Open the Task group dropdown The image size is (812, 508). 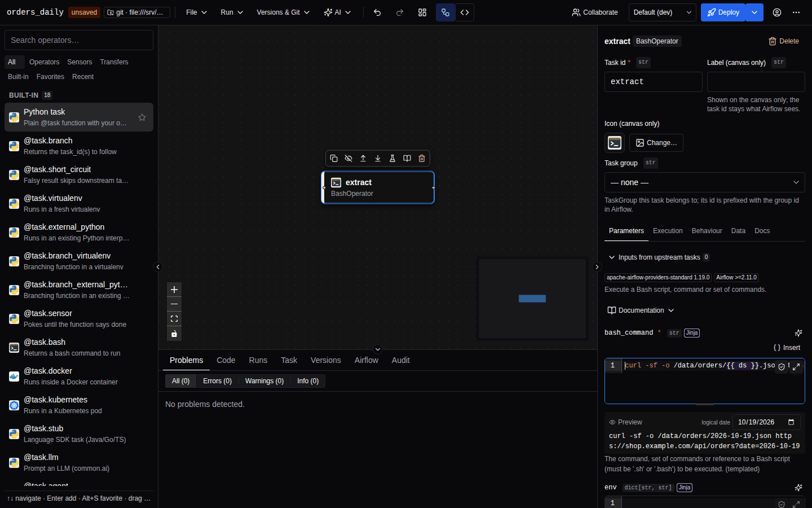click(x=705, y=182)
